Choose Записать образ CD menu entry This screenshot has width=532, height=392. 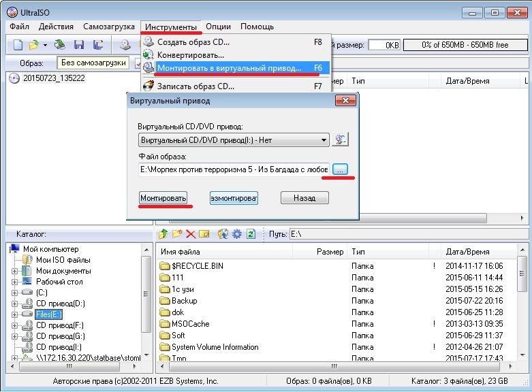[236, 86]
